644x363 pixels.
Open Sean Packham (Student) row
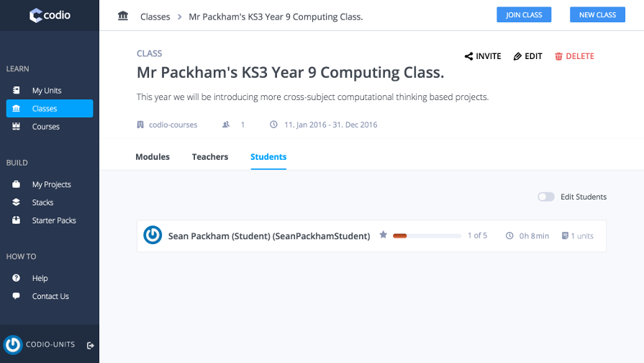pyautogui.click(x=371, y=236)
